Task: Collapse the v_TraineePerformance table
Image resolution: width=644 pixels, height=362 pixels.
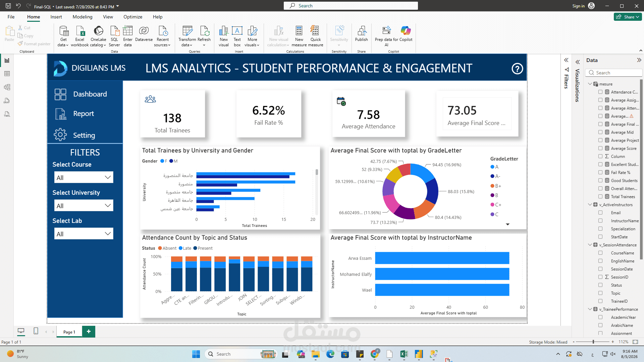Action: [x=590, y=309]
